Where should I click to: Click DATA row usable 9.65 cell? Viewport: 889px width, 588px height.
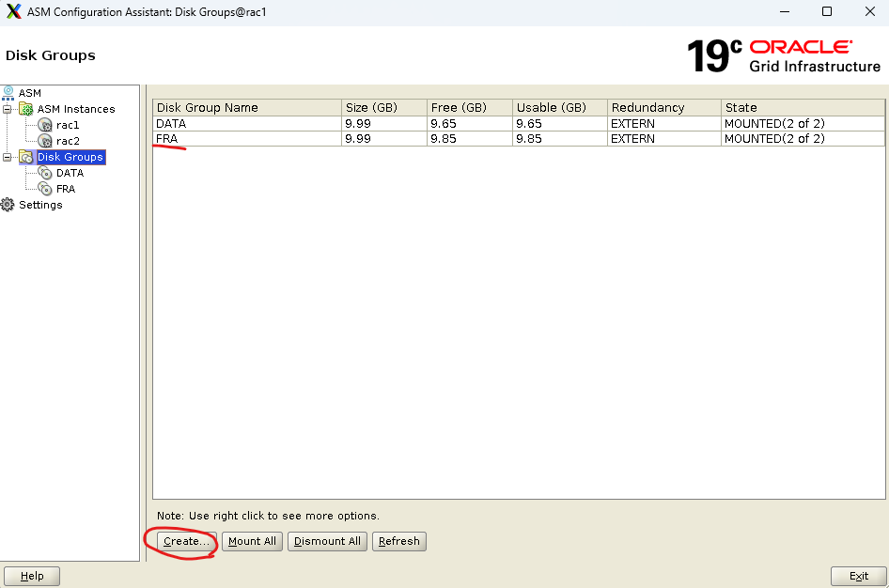coord(560,123)
